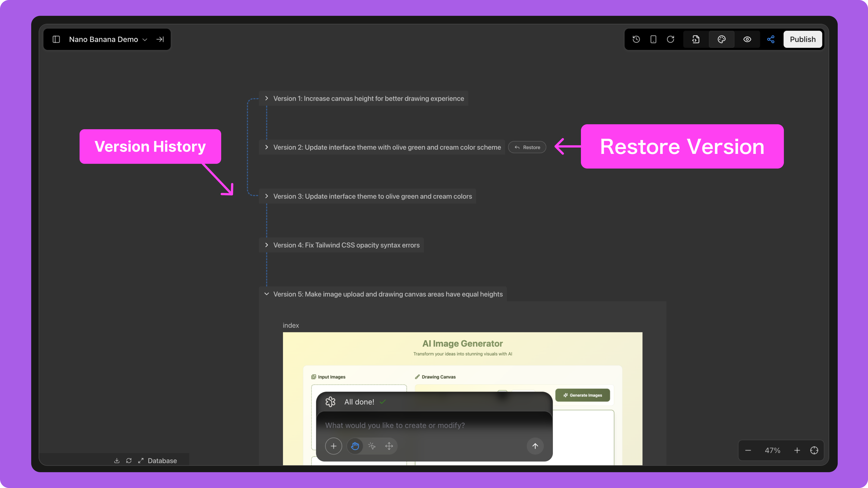Select the hand pan tool
This screenshot has height=488, width=868.
pyautogui.click(x=355, y=446)
